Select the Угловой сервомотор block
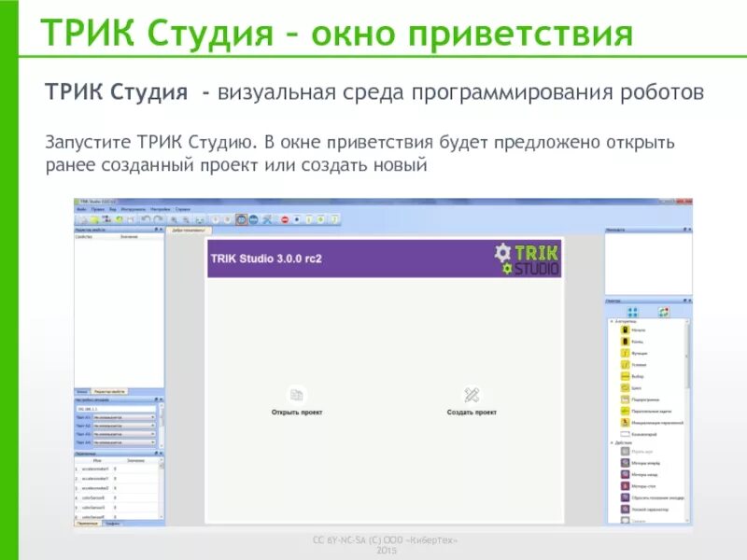 pos(644,509)
